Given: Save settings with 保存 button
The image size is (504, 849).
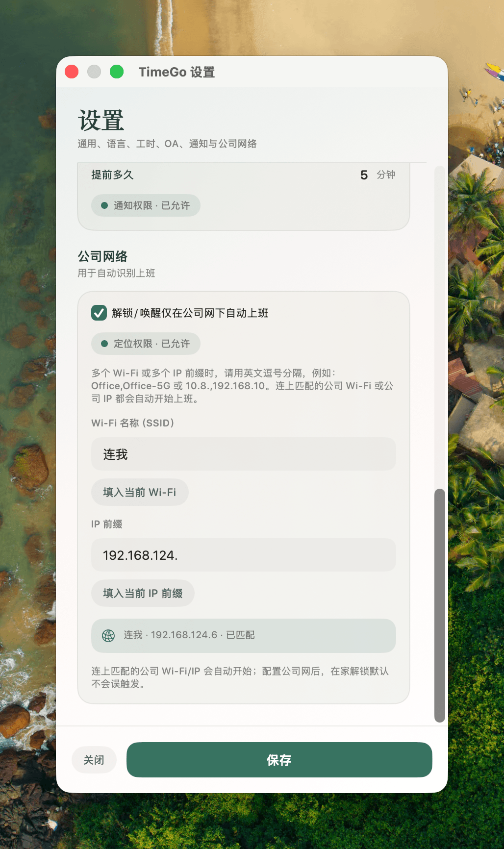Looking at the screenshot, I should point(279,760).
